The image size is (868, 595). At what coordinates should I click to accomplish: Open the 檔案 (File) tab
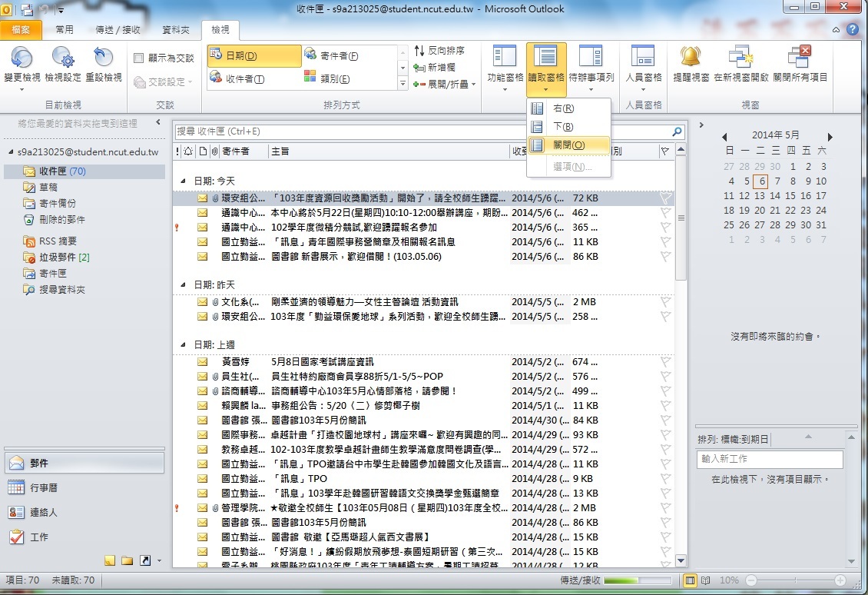[21, 29]
